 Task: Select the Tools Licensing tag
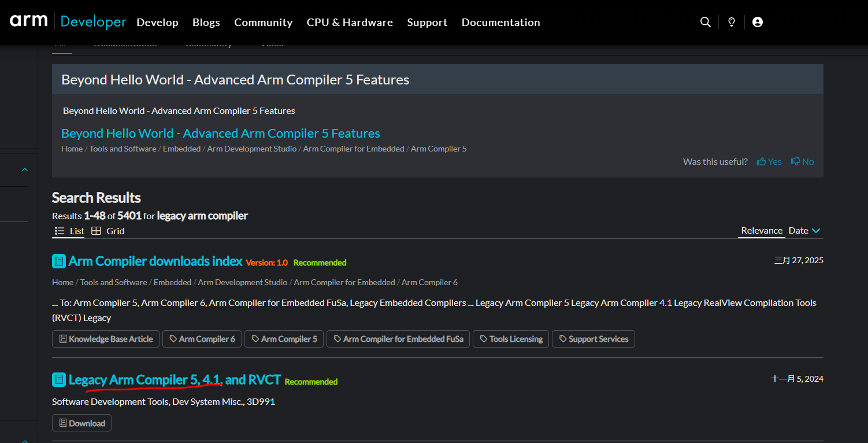click(x=510, y=339)
